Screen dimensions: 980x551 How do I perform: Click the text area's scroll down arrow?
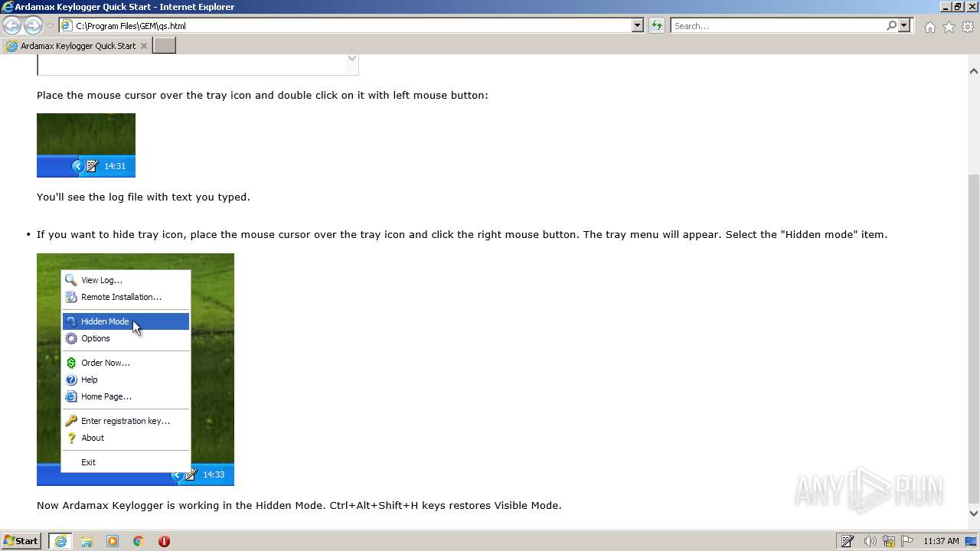coord(352,58)
